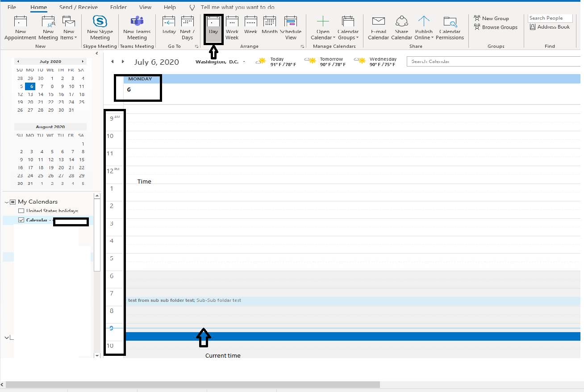Start a New Skype Meeting
Screen dimensions: 584x392
(100, 28)
